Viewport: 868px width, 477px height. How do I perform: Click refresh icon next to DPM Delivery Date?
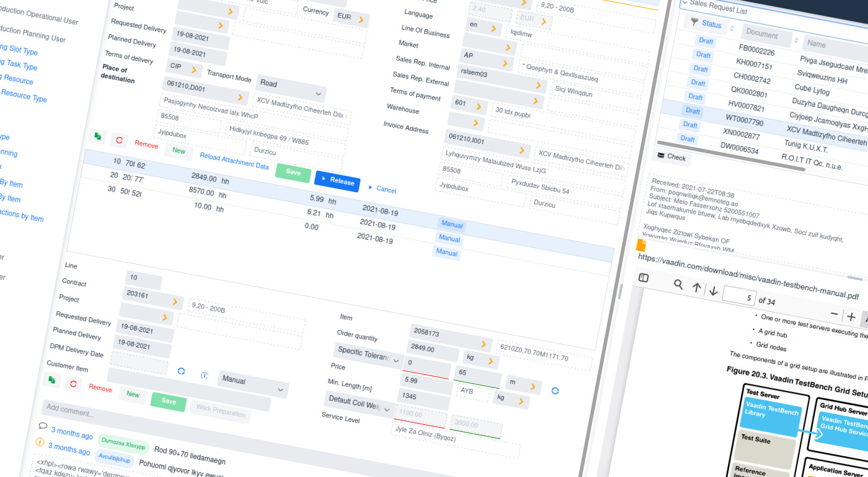tap(181, 371)
